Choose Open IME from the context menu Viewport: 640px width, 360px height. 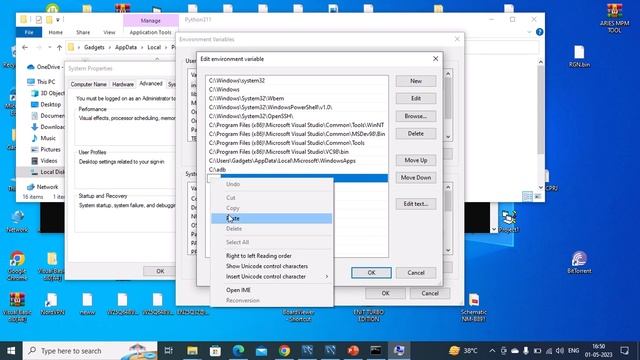271,290
